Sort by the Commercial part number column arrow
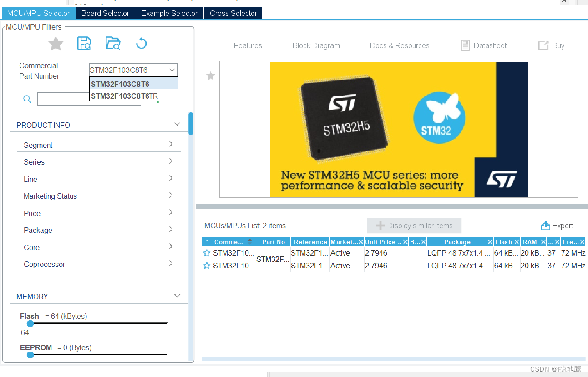588x377 pixels. pyautogui.click(x=249, y=242)
